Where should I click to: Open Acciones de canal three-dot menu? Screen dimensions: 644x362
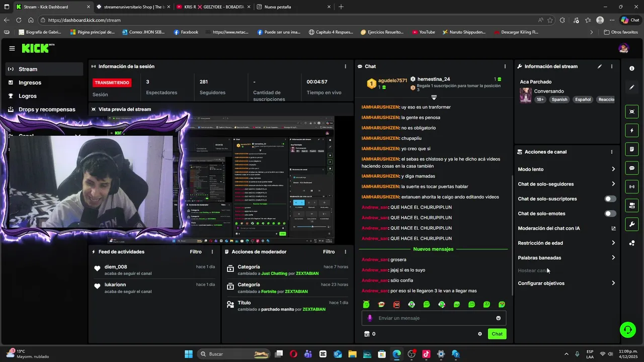point(612,152)
